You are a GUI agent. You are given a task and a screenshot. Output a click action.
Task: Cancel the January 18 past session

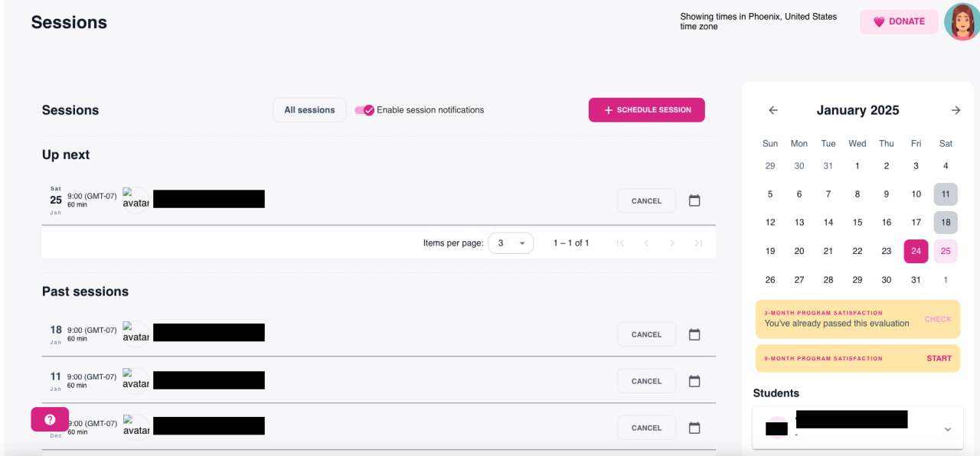(646, 334)
